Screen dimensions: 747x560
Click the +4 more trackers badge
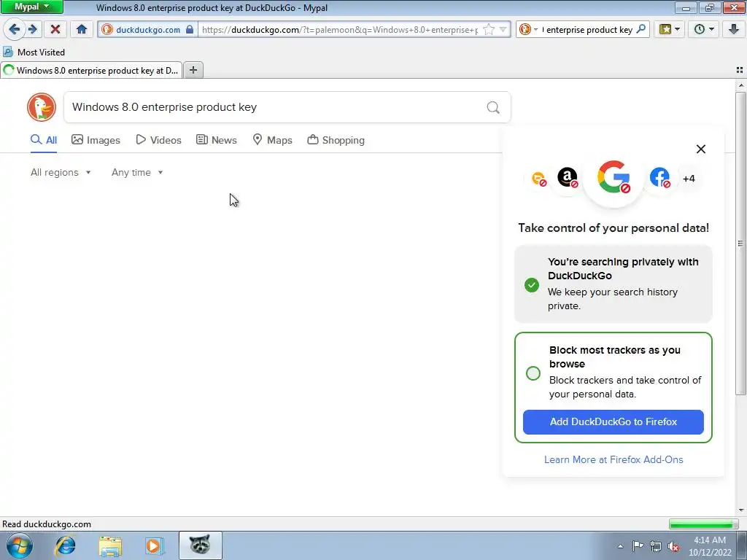point(689,179)
